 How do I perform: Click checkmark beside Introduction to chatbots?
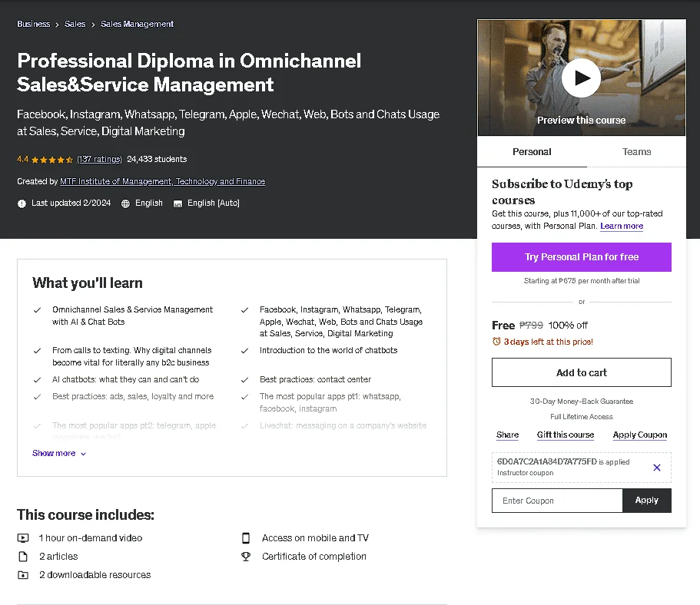pyautogui.click(x=244, y=351)
